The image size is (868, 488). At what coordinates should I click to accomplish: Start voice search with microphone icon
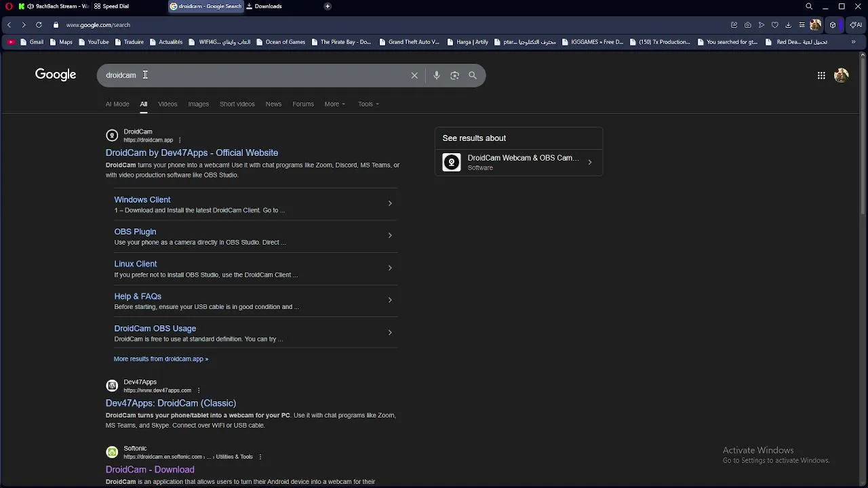click(x=437, y=75)
